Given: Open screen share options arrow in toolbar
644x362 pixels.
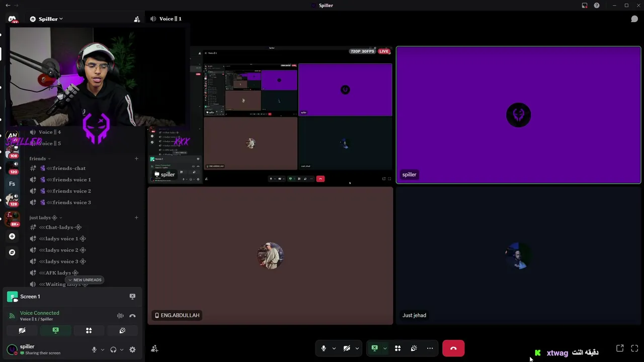Looking at the screenshot, I should (x=384, y=348).
